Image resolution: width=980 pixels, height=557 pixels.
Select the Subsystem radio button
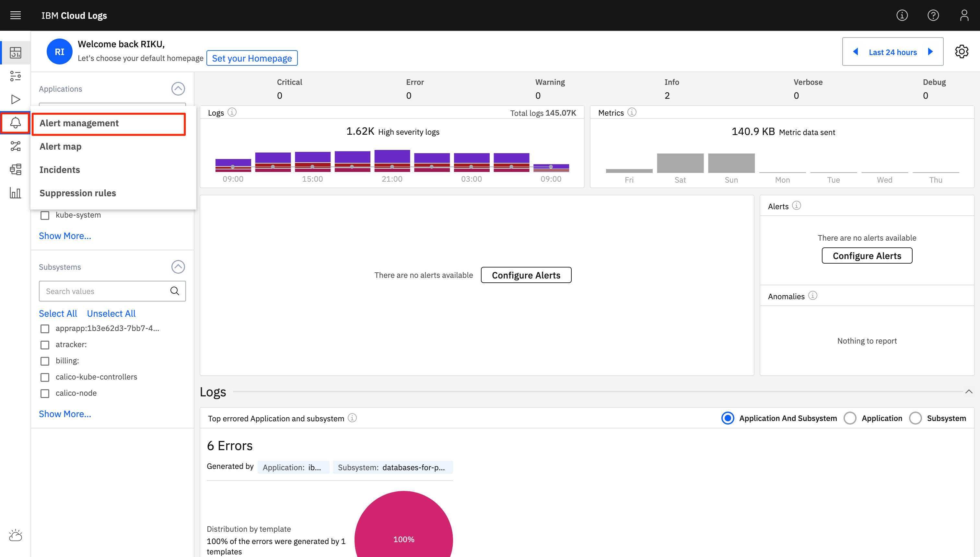point(915,418)
